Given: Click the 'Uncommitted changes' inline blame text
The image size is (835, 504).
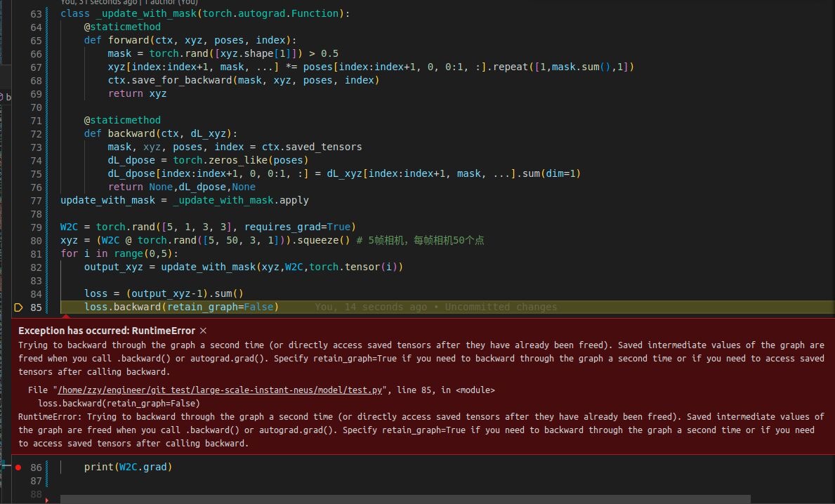Looking at the screenshot, I should [501, 307].
